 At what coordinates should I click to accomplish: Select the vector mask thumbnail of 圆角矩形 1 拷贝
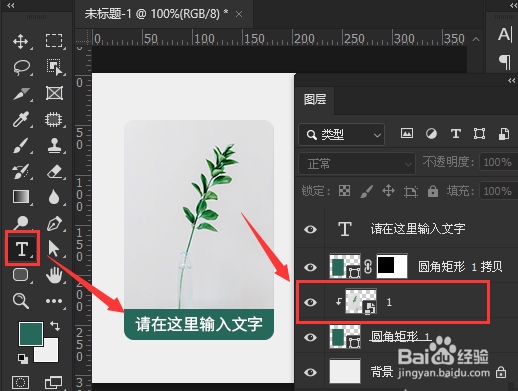pyautogui.click(x=392, y=266)
